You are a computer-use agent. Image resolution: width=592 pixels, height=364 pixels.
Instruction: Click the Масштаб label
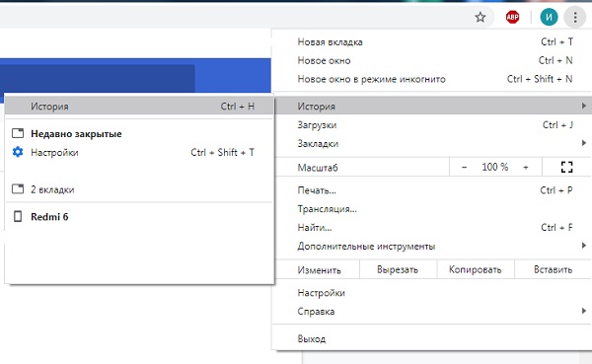point(318,168)
